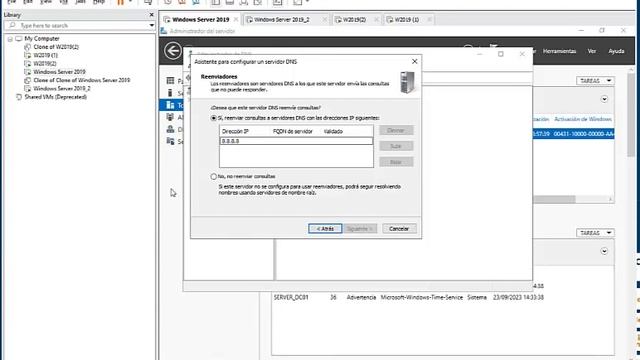Select the highlighted all-servers sidebar icon
The image size is (640, 360).
[170, 105]
